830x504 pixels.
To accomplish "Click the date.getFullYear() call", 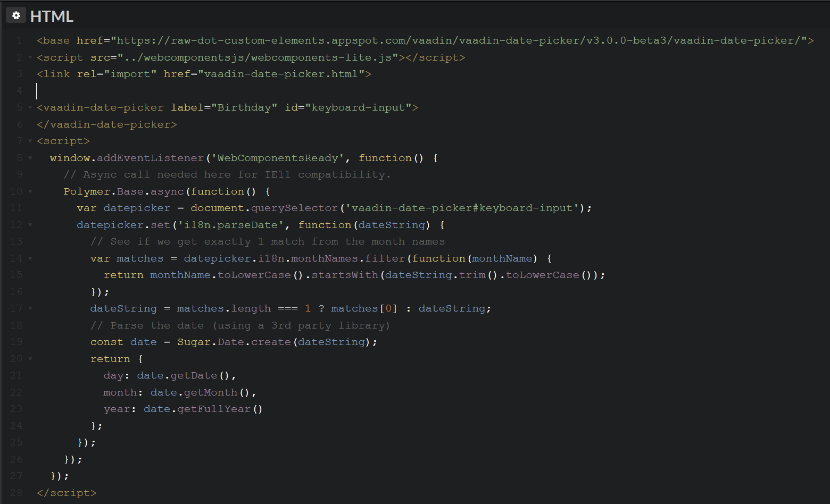I will point(203,409).
